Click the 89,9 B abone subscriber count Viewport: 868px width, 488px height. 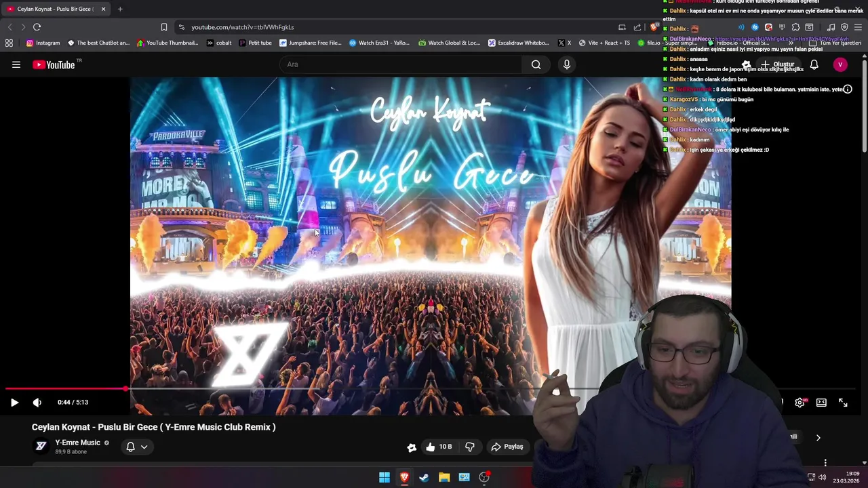[71, 452]
